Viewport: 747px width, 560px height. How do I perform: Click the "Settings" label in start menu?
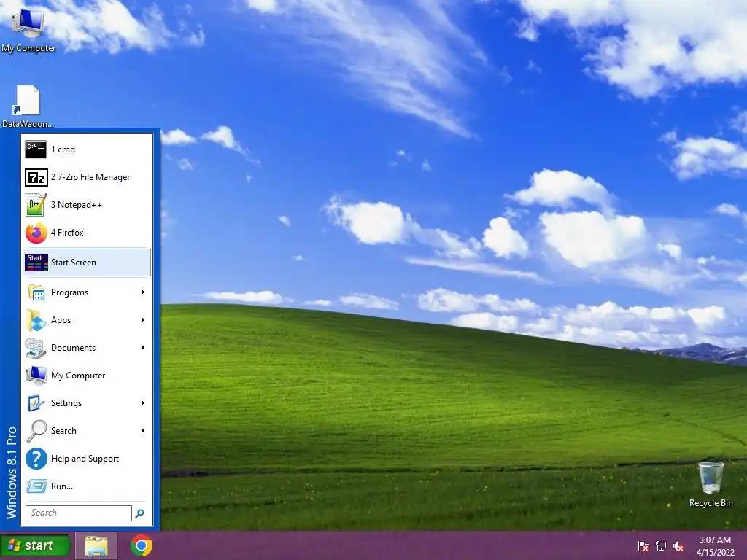66,403
